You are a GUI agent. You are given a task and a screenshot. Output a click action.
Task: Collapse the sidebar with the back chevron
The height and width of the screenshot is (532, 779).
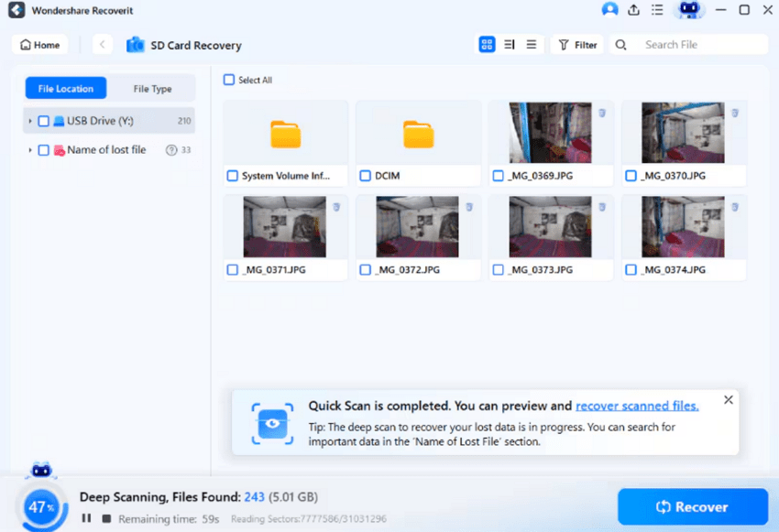pyautogui.click(x=101, y=44)
